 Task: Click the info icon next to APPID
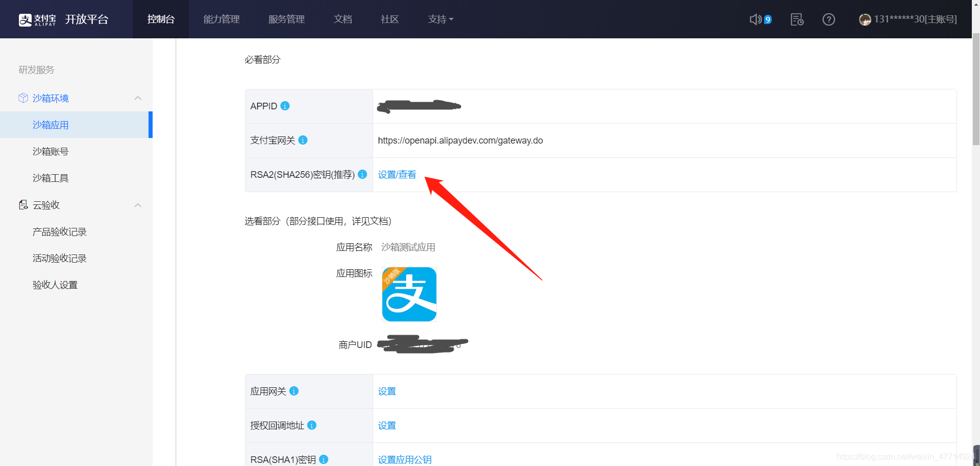click(x=285, y=106)
